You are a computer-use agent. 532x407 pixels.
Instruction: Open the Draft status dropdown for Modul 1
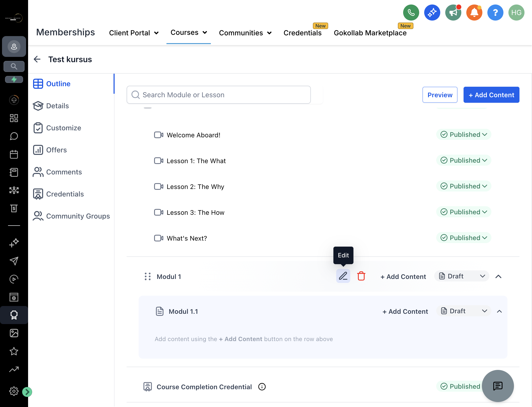coord(462,276)
